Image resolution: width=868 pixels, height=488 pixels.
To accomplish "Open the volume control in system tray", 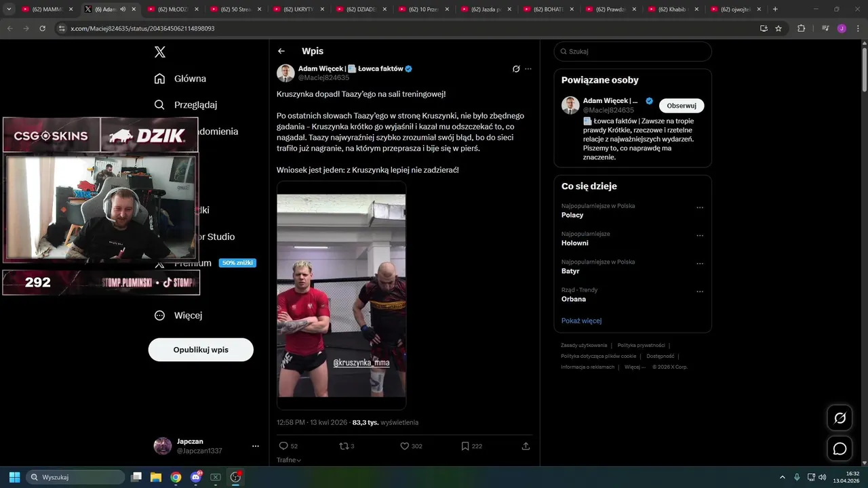I will 822,477.
